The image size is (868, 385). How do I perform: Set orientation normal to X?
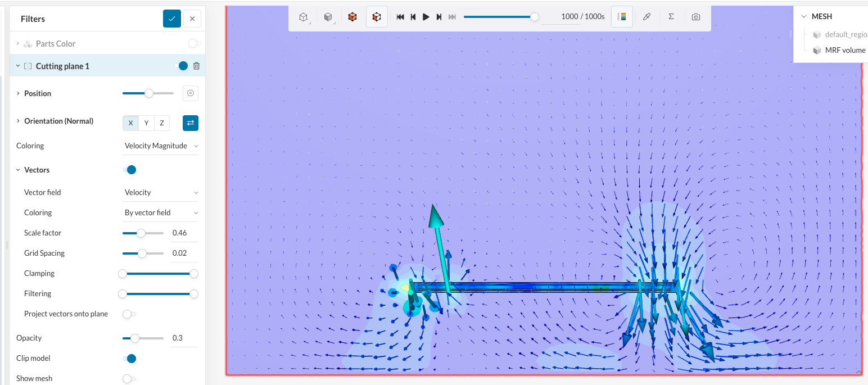(130, 123)
